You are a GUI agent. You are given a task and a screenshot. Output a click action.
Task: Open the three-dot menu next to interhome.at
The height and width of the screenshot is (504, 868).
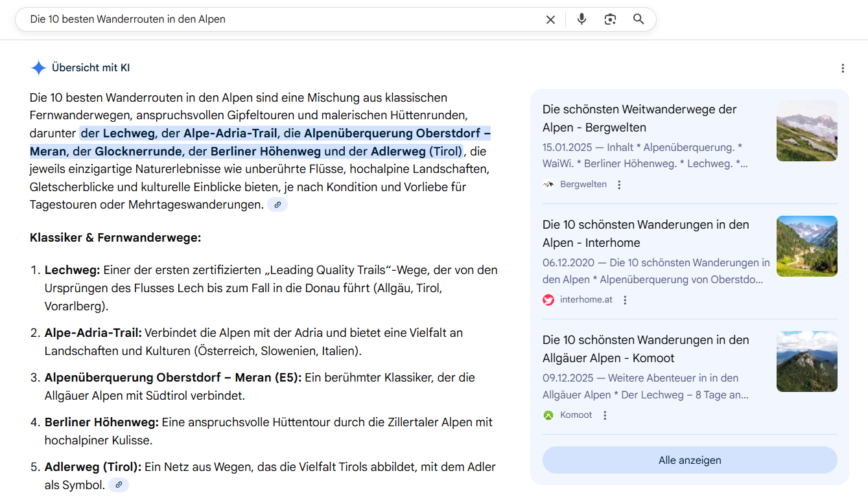(x=625, y=300)
